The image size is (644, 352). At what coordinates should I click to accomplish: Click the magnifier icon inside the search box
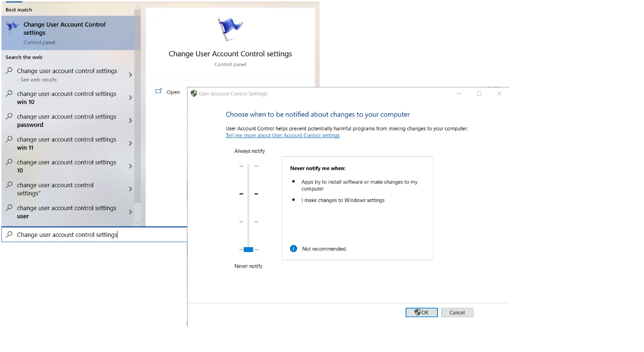pos(9,235)
